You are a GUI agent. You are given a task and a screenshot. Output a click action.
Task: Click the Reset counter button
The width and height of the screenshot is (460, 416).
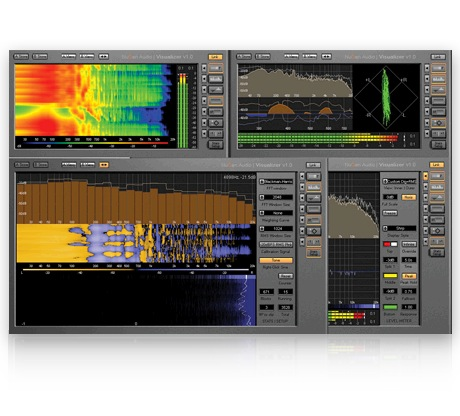coord(285,276)
